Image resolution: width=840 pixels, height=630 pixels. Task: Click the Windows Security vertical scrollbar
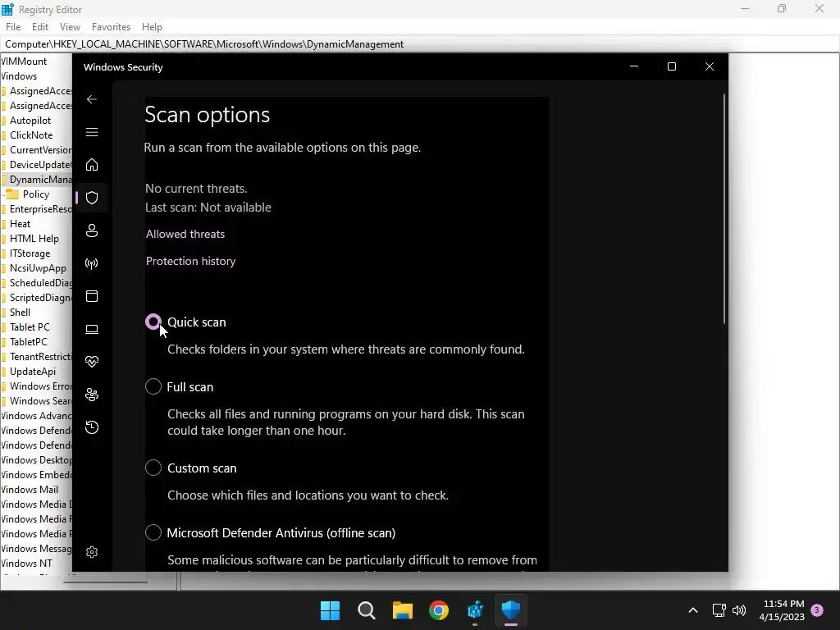(724, 209)
